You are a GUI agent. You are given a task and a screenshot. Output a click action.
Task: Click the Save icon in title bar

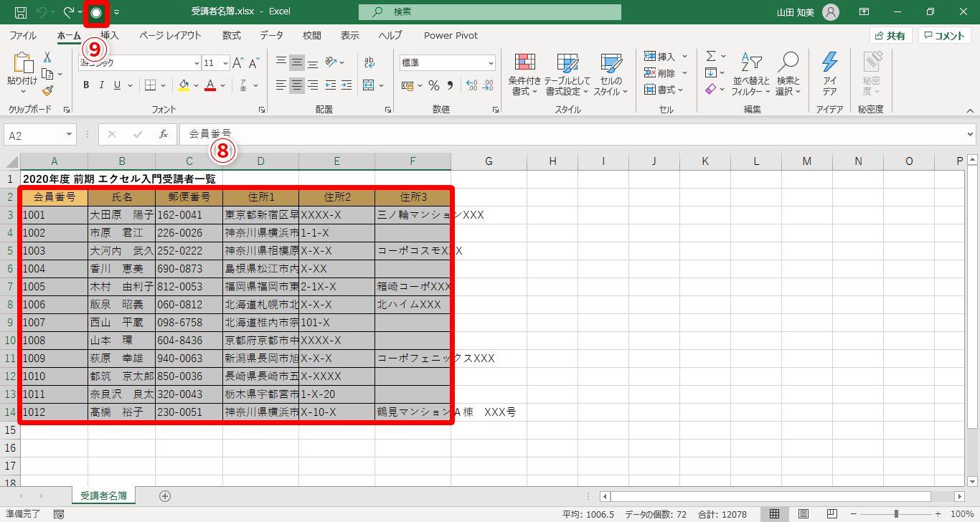21,12
